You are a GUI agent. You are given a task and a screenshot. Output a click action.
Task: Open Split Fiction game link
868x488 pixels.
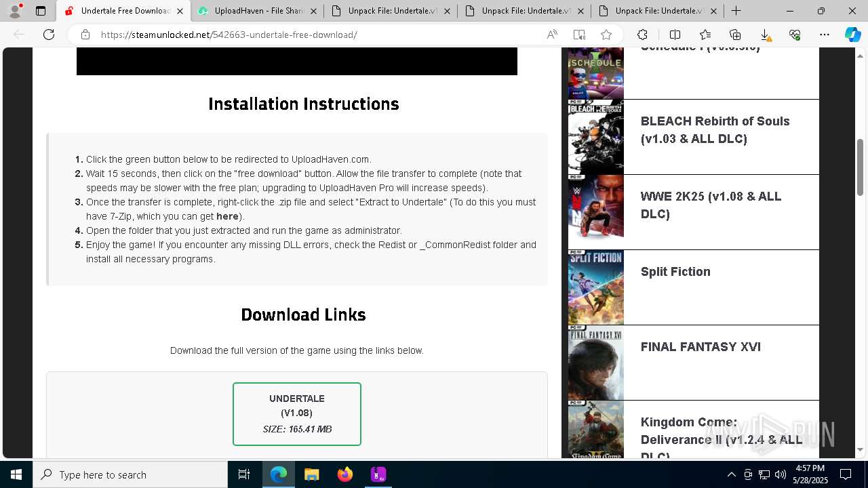[x=675, y=272]
